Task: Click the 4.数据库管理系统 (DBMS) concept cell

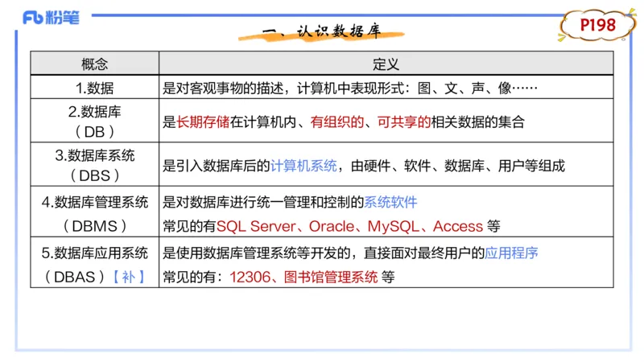Action: (x=94, y=212)
